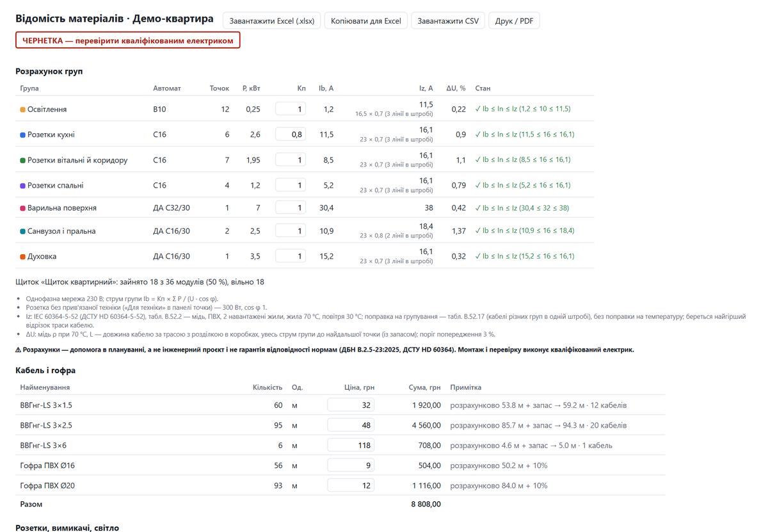This screenshot has width=768, height=532.
Task: Focus the Гофра ПВХ Ø20 price field
Action: 351,486
